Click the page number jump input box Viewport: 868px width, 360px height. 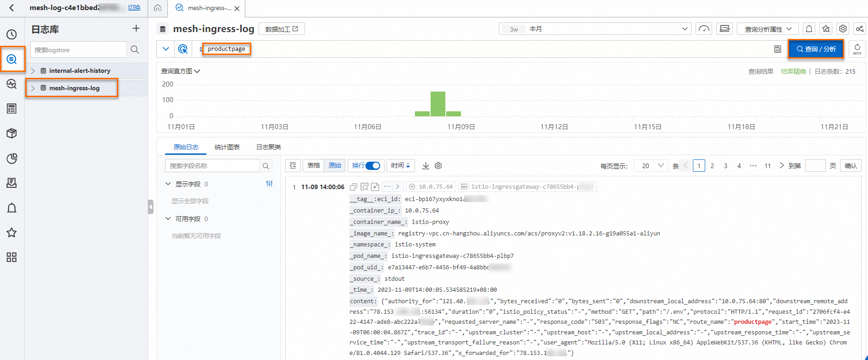pos(815,166)
